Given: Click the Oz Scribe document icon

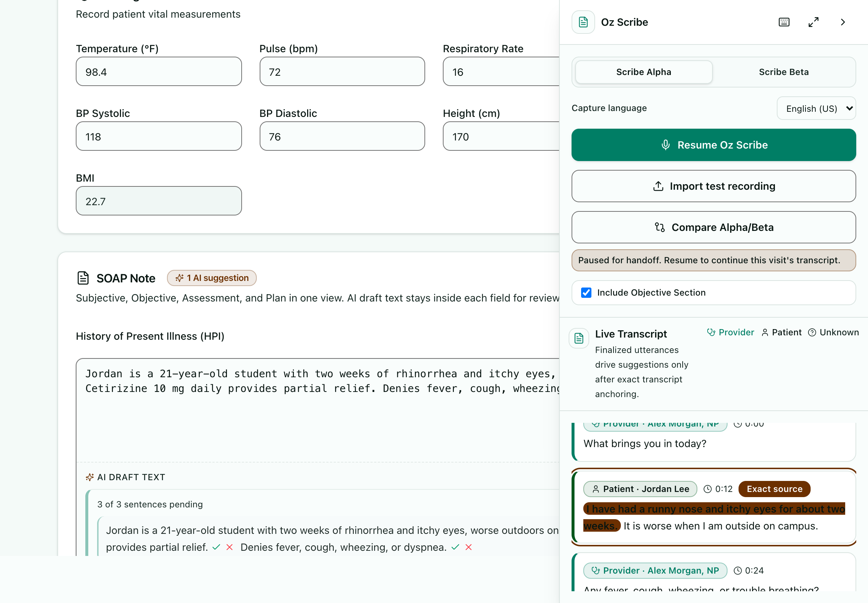Looking at the screenshot, I should [x=583, y=22].
